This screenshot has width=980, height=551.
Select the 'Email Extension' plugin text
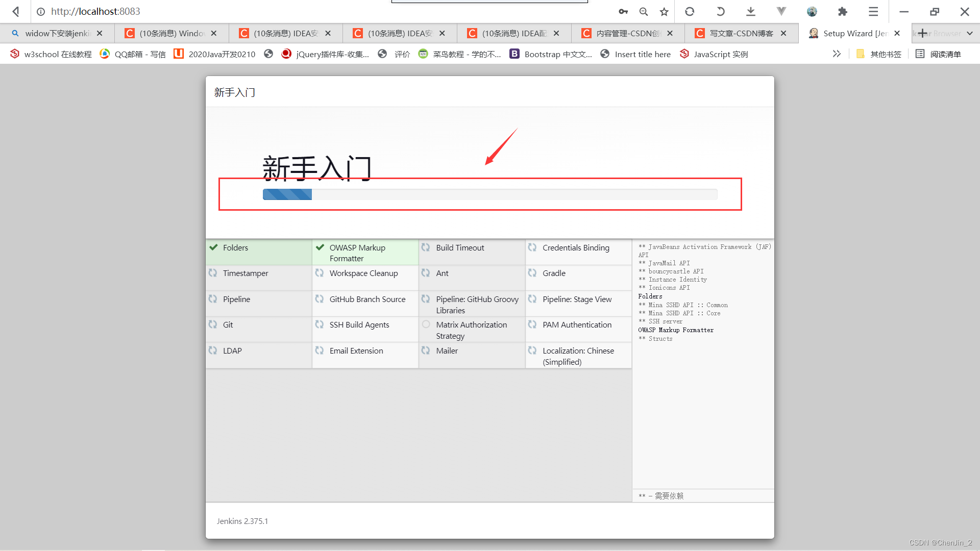356,350
